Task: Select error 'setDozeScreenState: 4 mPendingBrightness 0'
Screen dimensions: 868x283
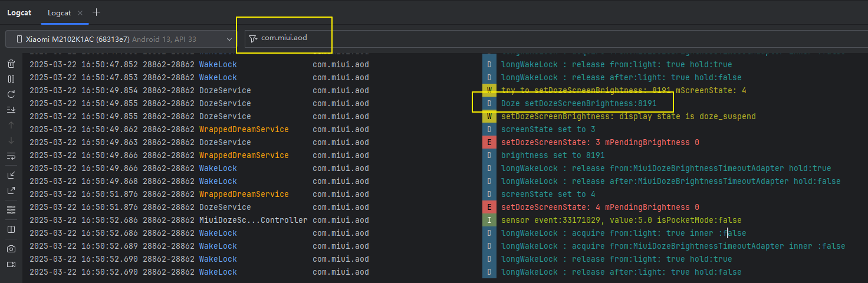Action: point(600,207)
